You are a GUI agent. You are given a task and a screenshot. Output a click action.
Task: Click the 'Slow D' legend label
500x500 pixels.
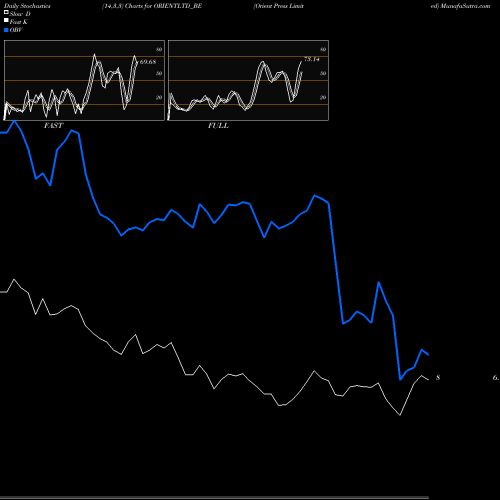pyautogui.click(x=20, y=14)
